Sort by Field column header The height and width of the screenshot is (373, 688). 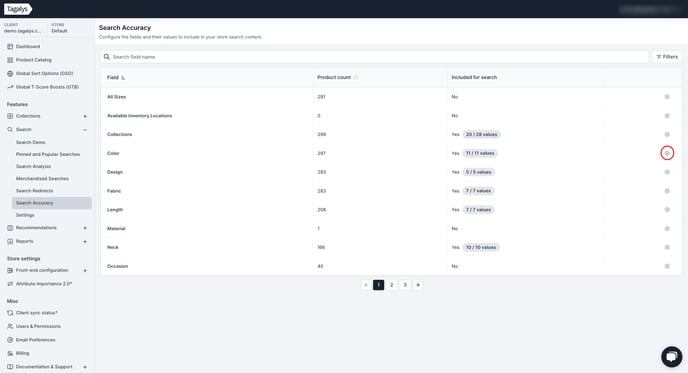coord(116,78)
